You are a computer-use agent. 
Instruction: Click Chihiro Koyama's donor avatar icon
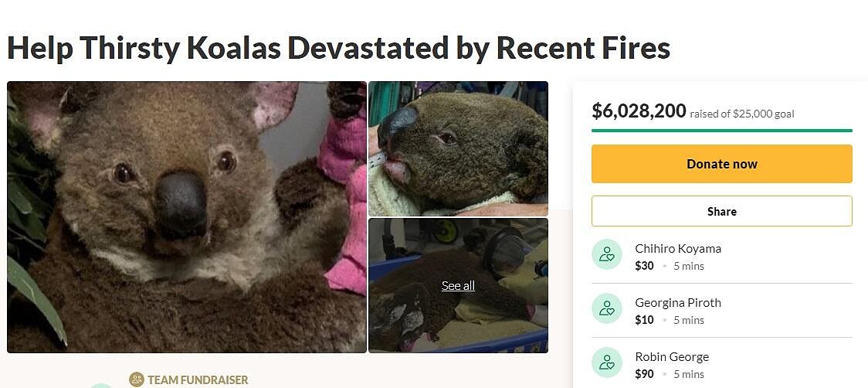pyautogui.click(x=607, y=254)
